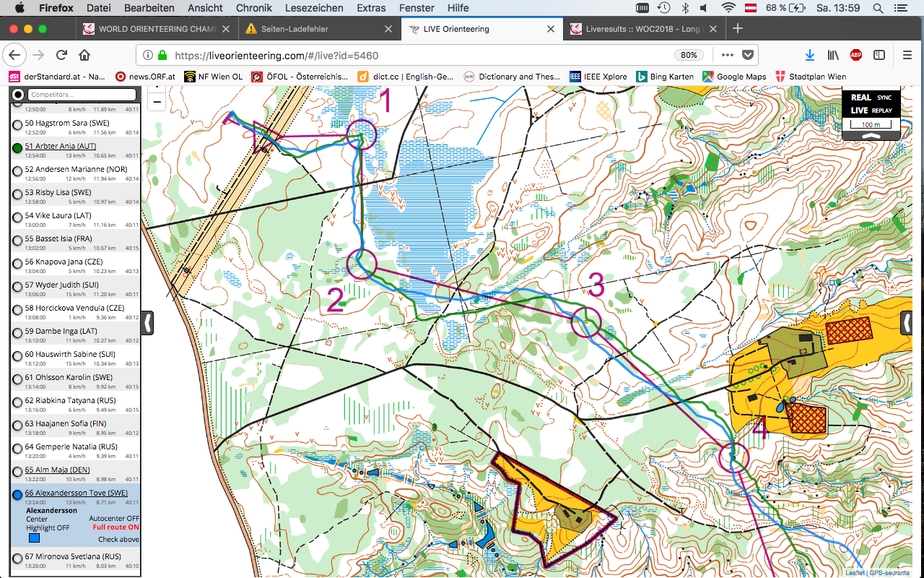Screen dimensions: 924x578
Task: Enable tracking for 50 Hagstrom Sara
Action: (17, 125)
